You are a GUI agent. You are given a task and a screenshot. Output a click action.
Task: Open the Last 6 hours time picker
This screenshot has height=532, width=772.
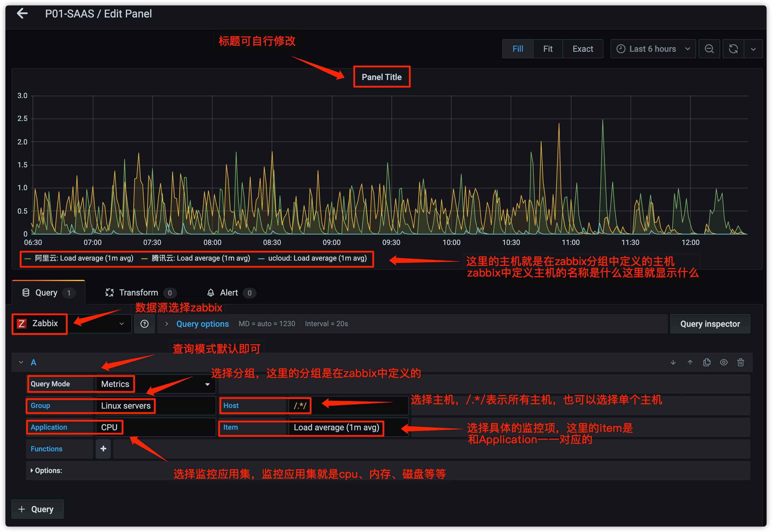(652, 49)
